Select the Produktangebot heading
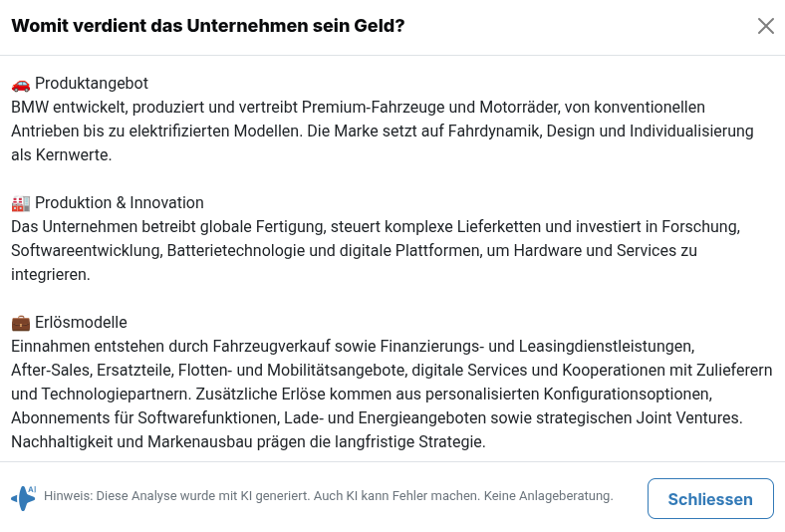This screenshot has width=785, height=532. click(x=92, y=84)
